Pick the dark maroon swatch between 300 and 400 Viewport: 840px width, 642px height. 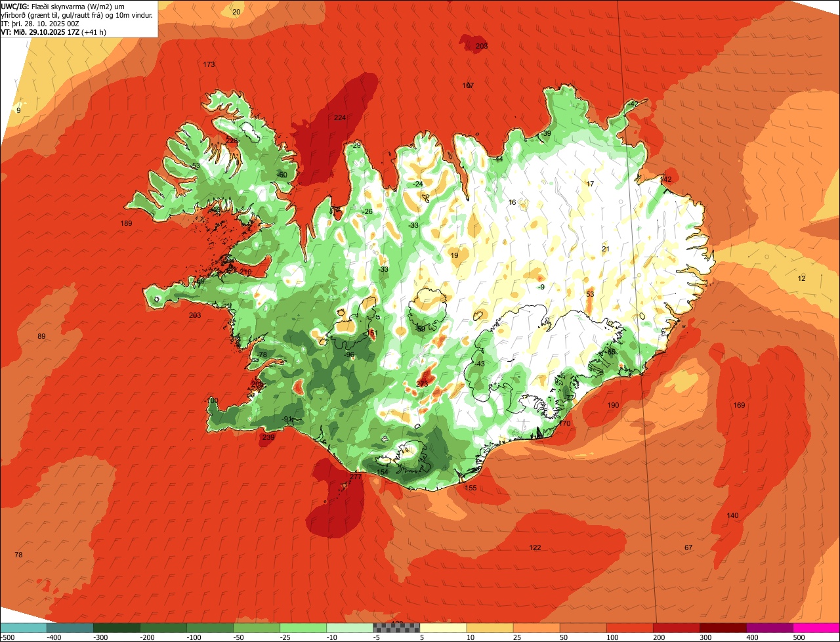pyautogui.click(x=723, y=628)
